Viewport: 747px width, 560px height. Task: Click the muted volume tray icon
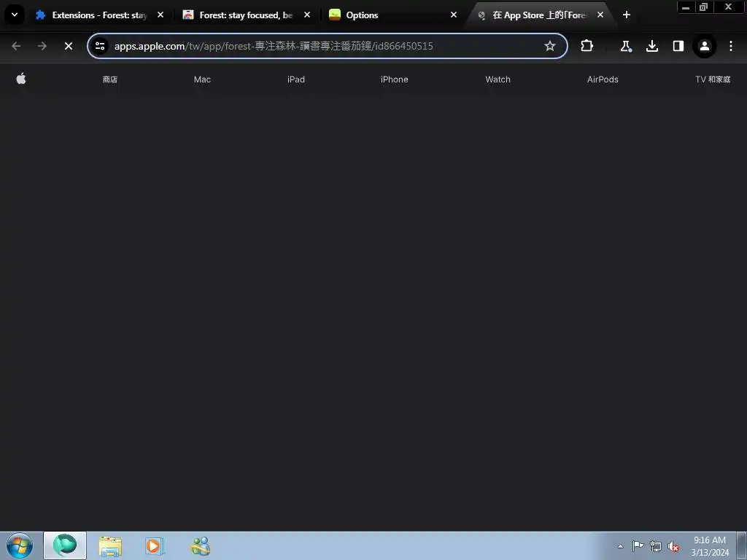tap(673, 546)
